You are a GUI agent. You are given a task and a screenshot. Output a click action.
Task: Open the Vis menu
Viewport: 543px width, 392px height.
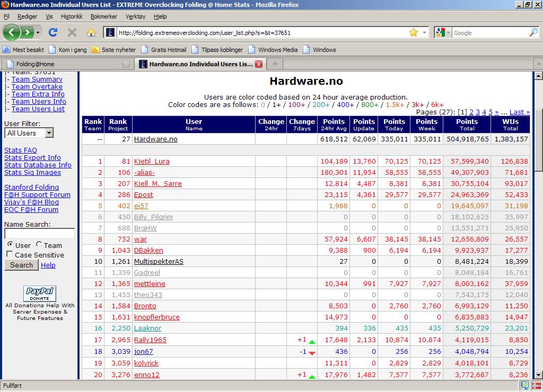coord(49,16)
